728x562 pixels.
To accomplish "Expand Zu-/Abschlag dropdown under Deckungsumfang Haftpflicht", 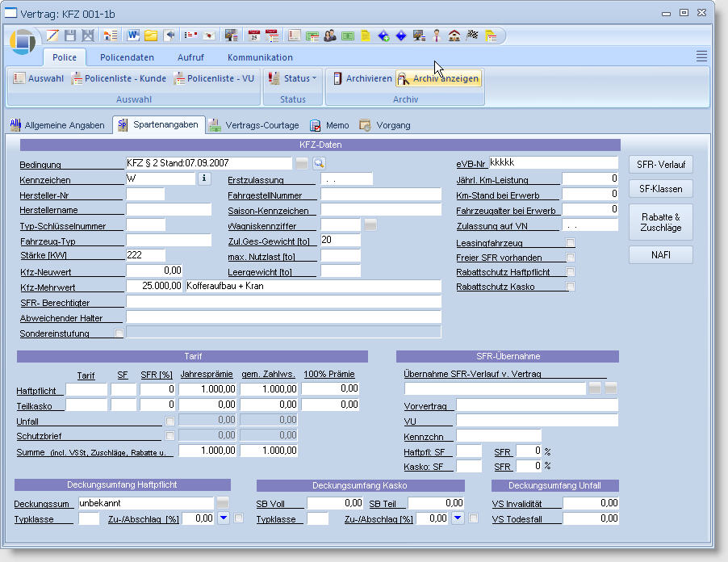I will coord(224,518).
